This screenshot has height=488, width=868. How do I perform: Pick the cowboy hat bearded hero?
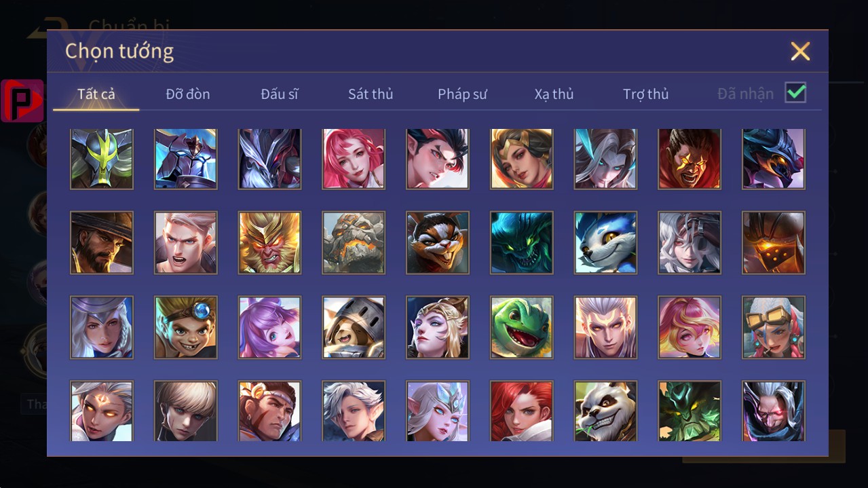(102, 242)
